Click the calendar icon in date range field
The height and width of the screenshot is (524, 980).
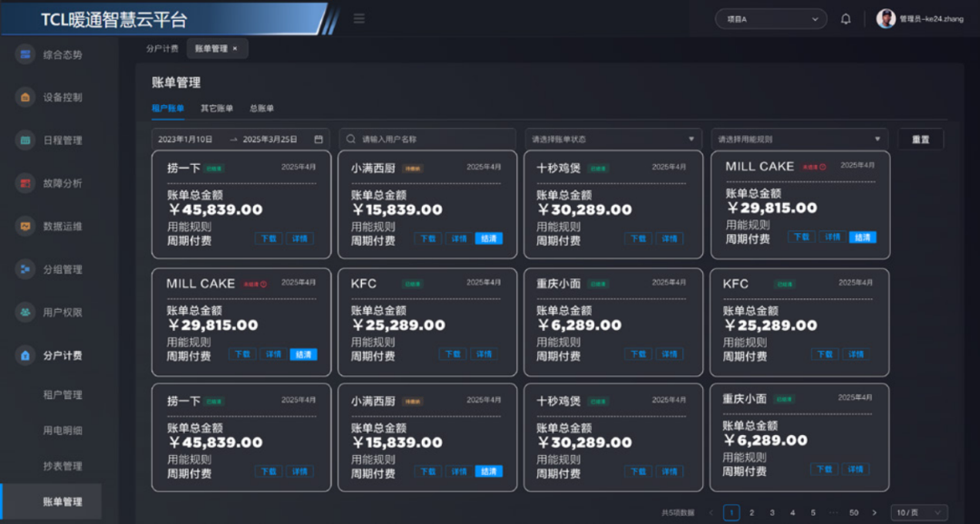[x=318, y=140]
